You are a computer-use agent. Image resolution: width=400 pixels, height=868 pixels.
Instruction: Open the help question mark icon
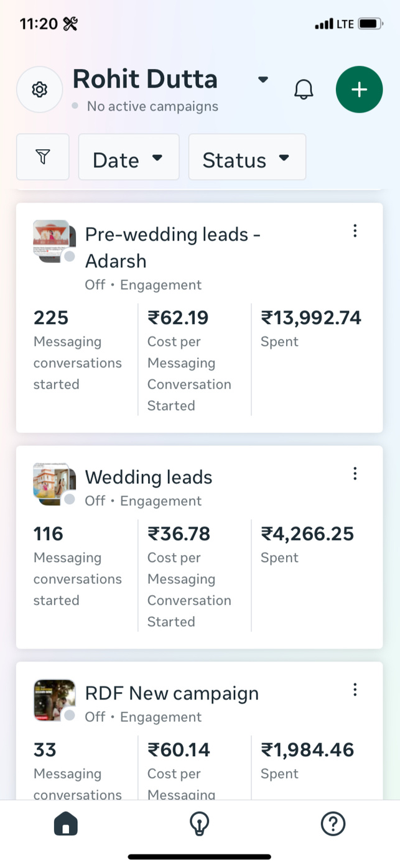[333, 824]
